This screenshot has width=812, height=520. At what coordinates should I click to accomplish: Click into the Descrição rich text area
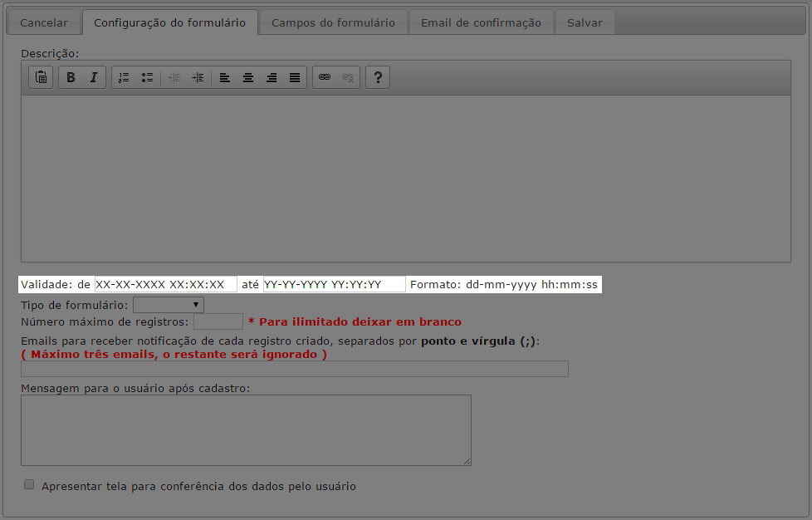coord(406,178)
